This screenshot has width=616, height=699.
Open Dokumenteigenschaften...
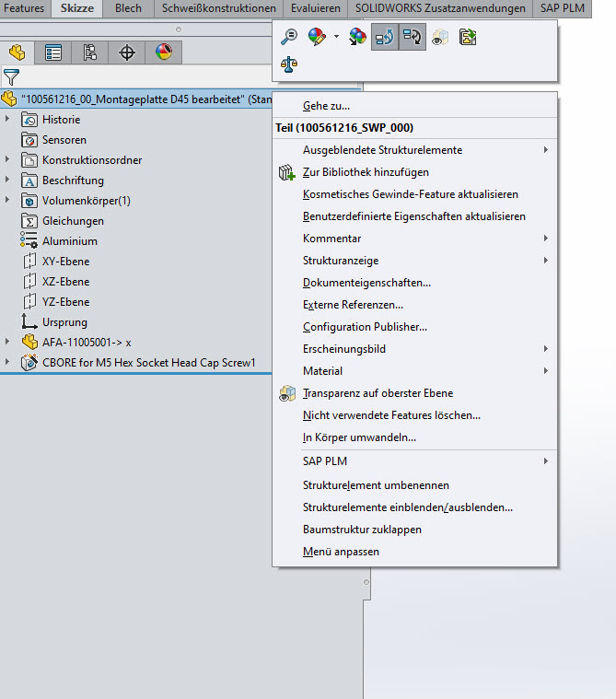(x=414, y=283)
